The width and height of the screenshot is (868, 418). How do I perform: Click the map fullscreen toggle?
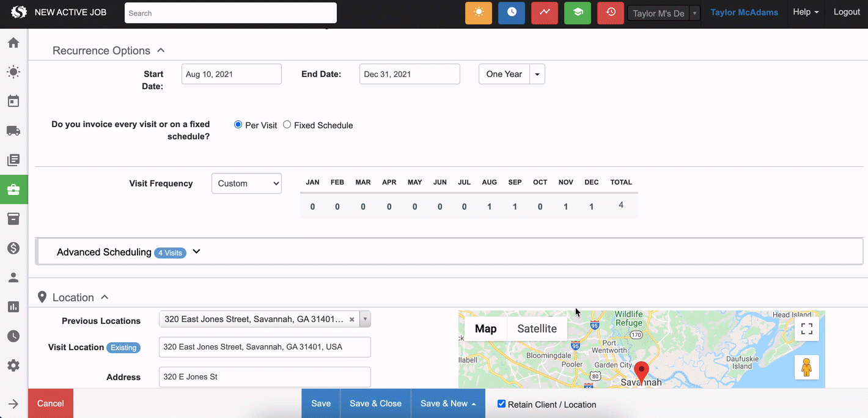click(x=806, y=329)
